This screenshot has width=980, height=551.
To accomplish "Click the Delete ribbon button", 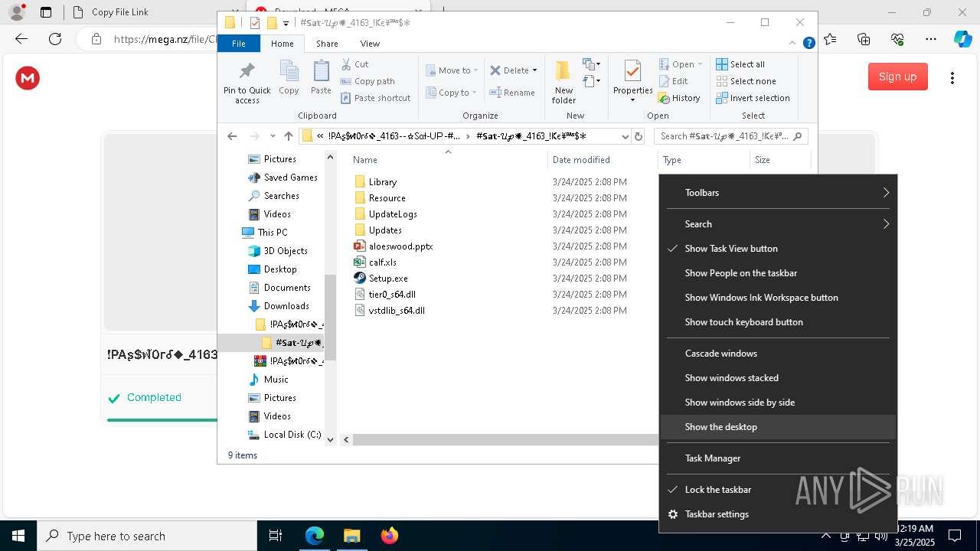I will click(x=513, y=70).
